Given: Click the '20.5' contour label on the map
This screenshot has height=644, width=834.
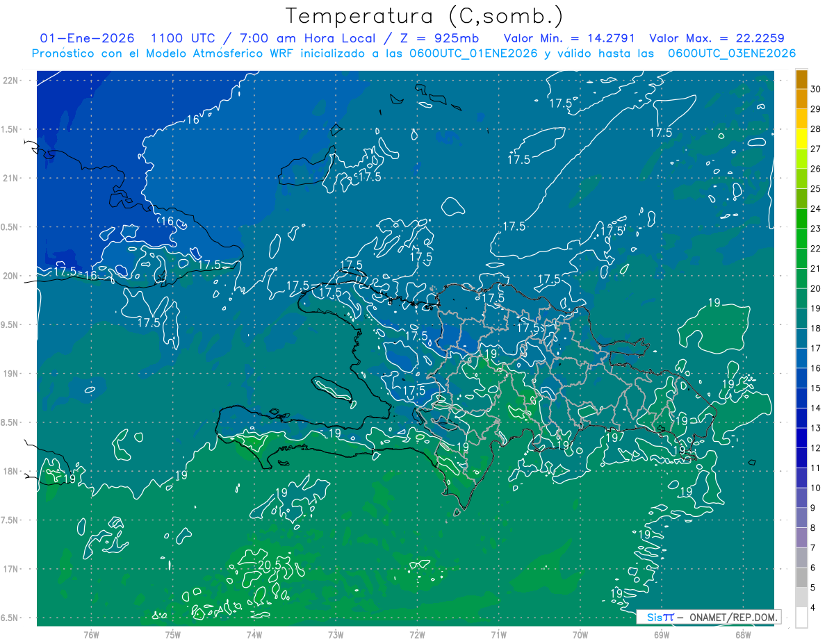Looking at the screenshot, I should (269, 565).
